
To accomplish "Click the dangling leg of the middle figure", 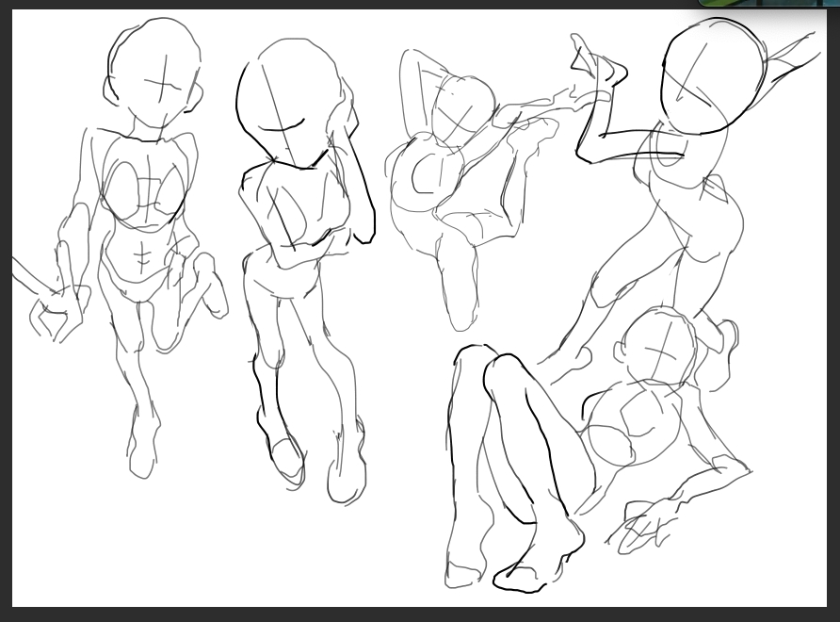I will click(460, 283).
